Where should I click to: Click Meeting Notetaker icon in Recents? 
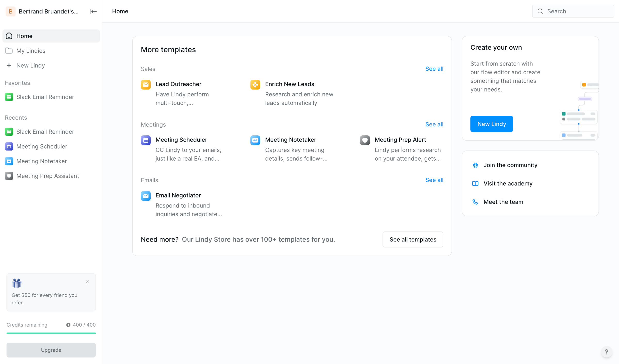[x=9, y=161]
